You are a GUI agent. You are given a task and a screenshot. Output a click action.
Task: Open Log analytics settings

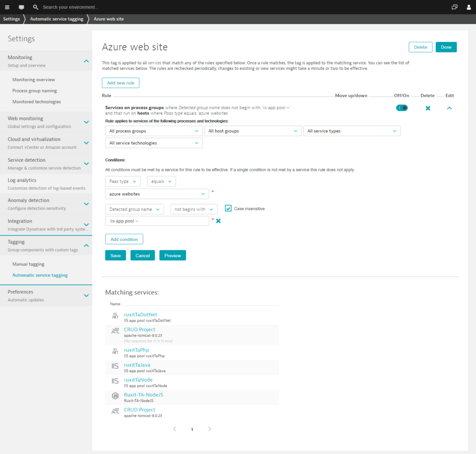tap(46, 184)
